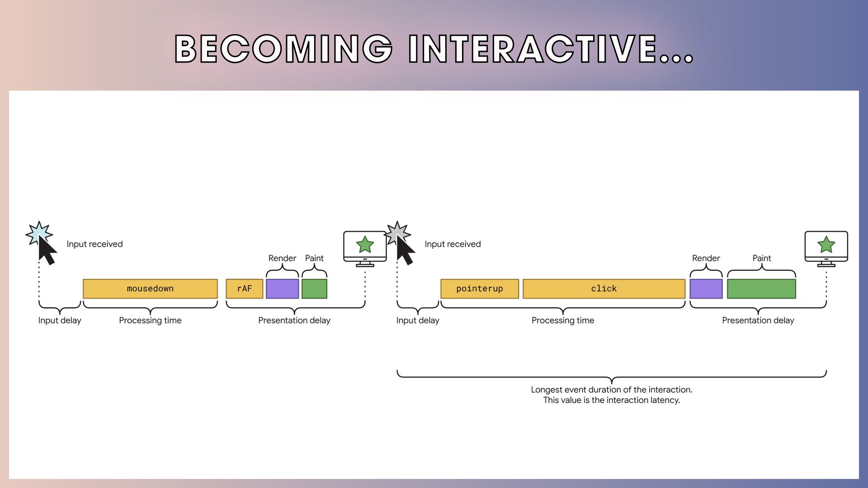Viewport: 868px width, 488px height.
Task: Click the left monitor with green star
Action: point(365,248)
